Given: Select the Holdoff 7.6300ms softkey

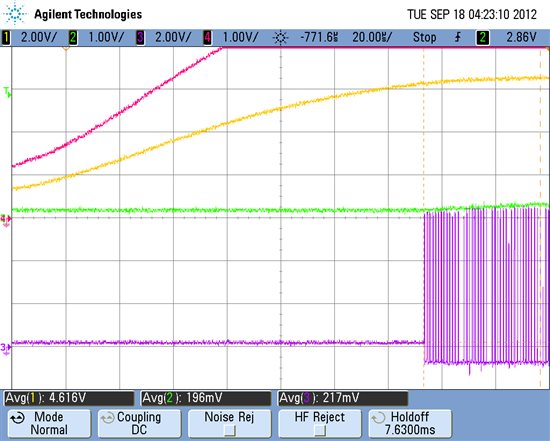Looking at the screenshot, I should point(410,423).
